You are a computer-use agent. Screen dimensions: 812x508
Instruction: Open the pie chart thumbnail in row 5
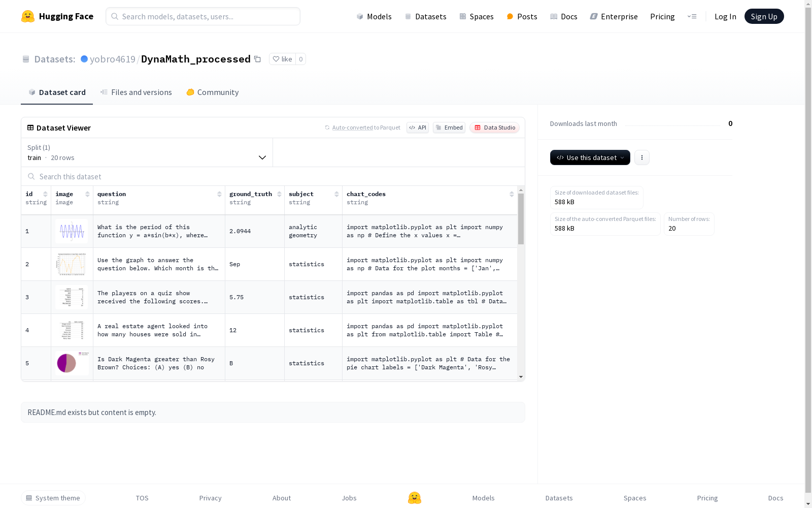click(72, 363)
